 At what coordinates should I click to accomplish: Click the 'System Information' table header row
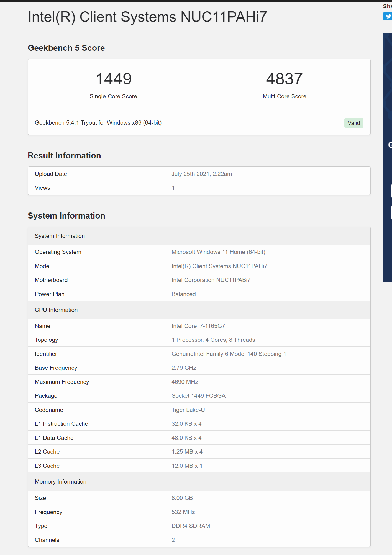click(x=199, y=236)
